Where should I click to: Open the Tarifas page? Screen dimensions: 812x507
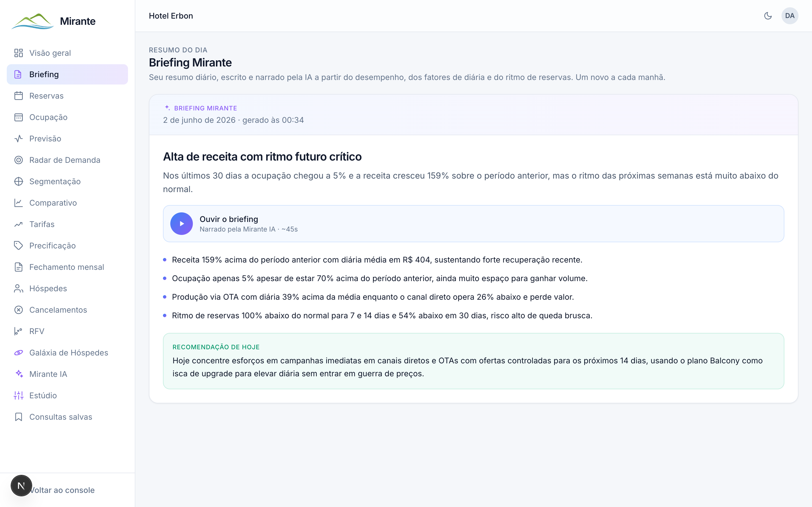point(67,224)
